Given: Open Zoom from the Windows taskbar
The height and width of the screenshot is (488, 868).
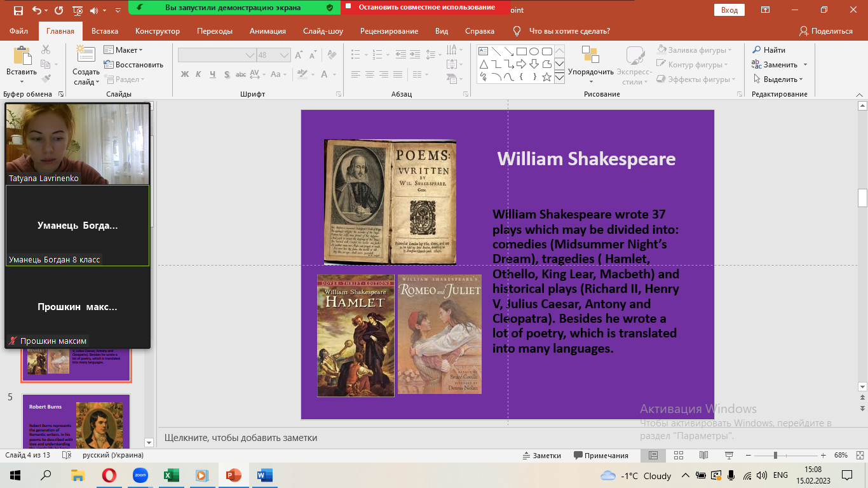Looking at the screenshot, I should point(140,475).
